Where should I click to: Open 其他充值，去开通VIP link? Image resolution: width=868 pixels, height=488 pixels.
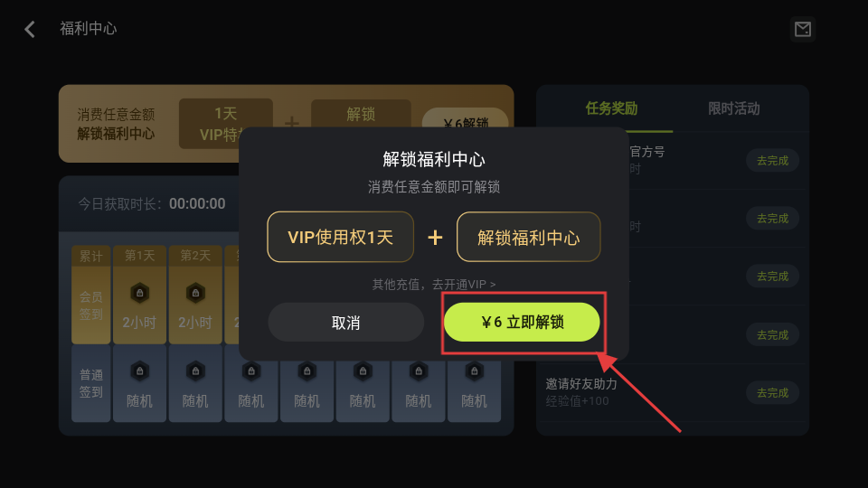(434, 285)
